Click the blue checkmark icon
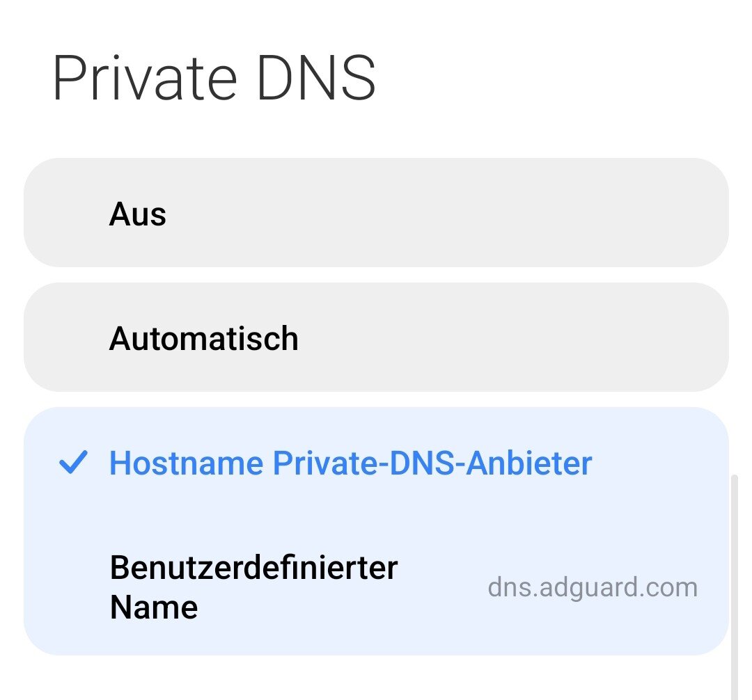Viewport: 752px width, 700px height. point(73,463)
